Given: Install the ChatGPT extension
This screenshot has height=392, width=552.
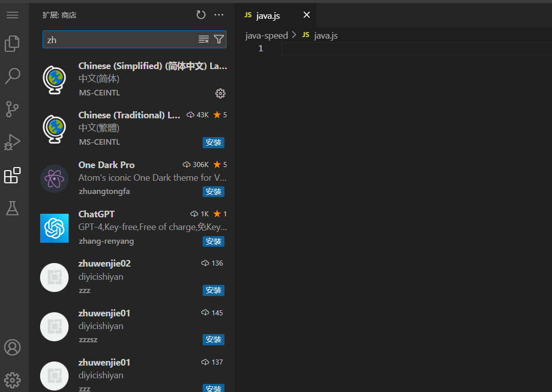Looking at the screenshot, I should (x=213, y=241).
